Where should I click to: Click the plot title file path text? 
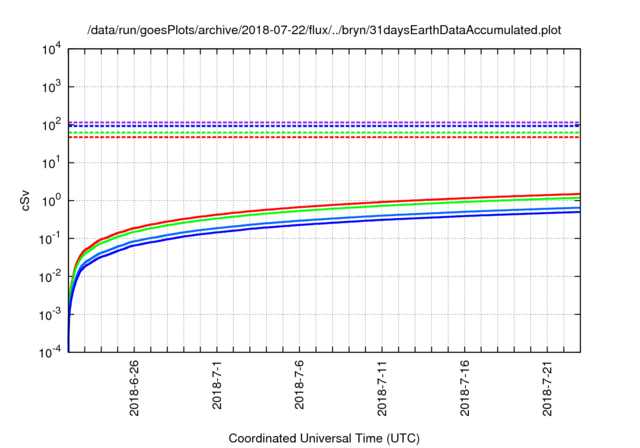pos(325,29)
